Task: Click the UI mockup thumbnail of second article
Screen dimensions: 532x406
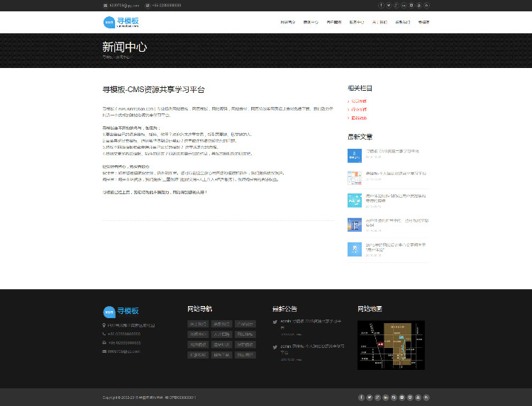Action: coord(355,178)
